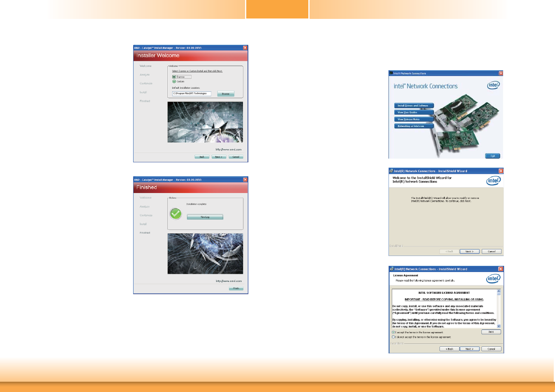
Task: Close the InstallShield welcome wizard window
Action: [x=501, y=171]
